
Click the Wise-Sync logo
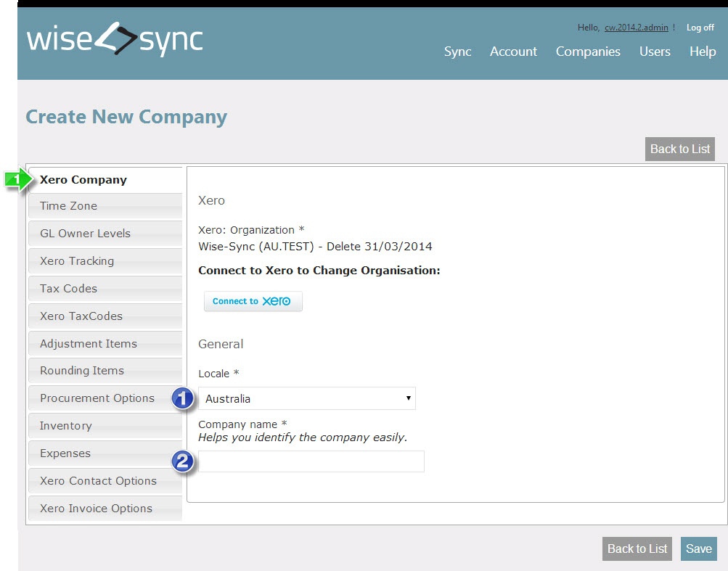(x=115, y=39)
